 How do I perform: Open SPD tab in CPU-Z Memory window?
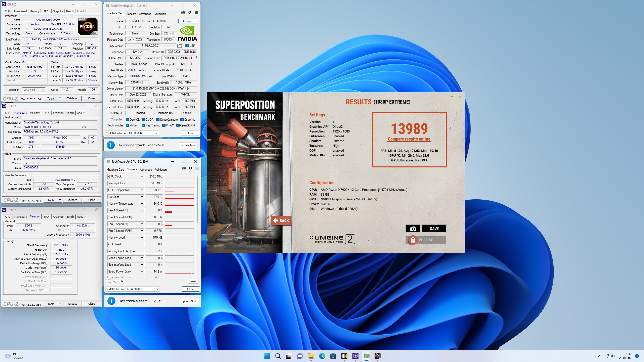[x=46, y=217]
